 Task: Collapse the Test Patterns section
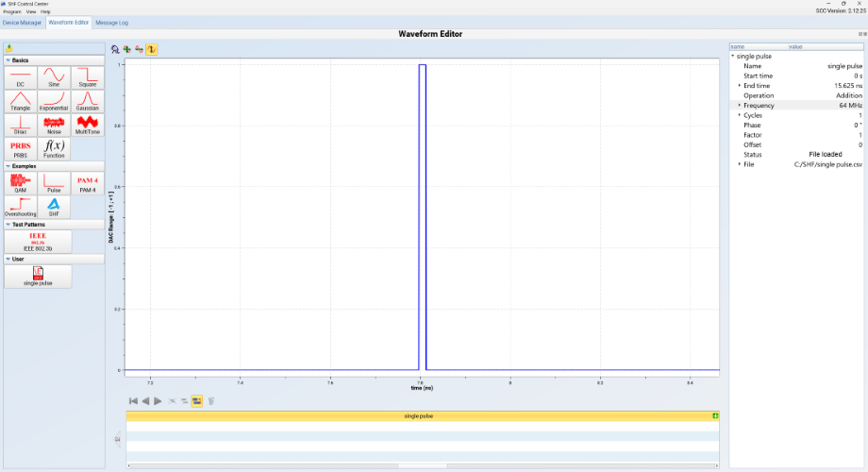(x=8, y=224)
